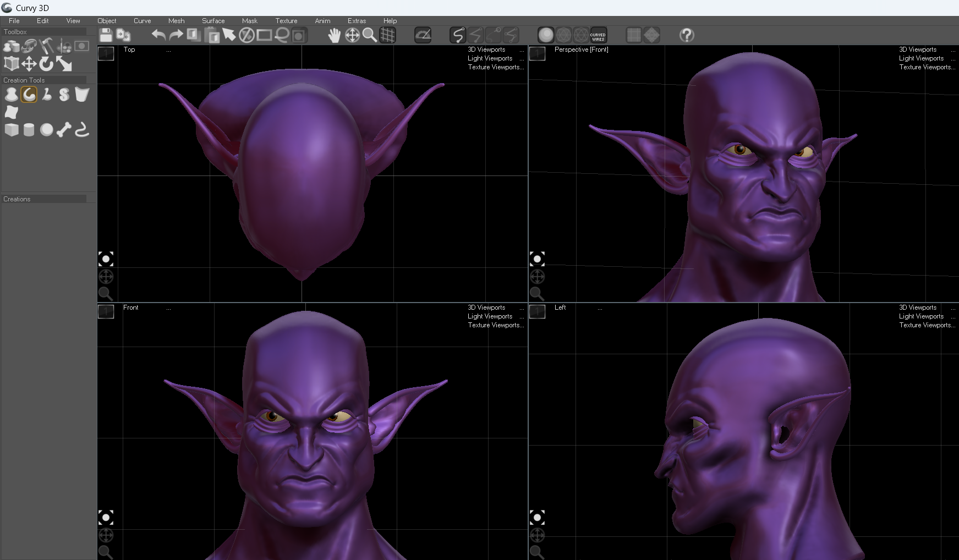Screen dimensions: 959x560
Task: Select the wavy sheet creation tool
Action: coord(11,112)
